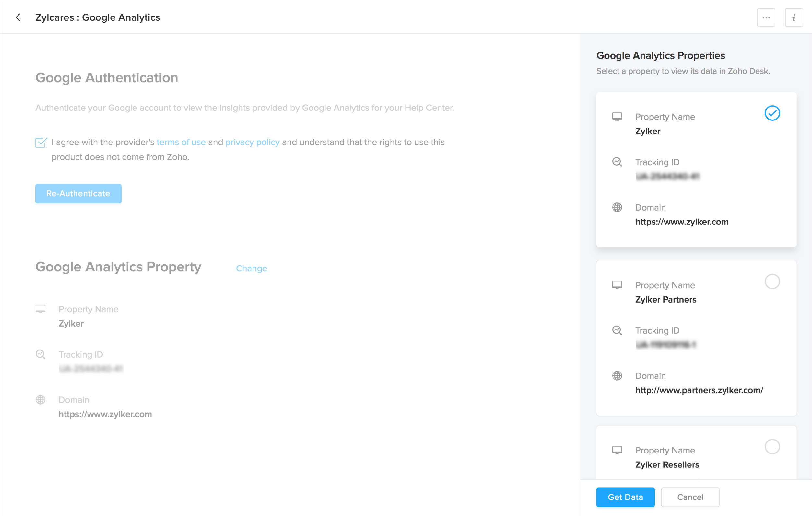Select the Zylker Partners radio button
Image resolution: width=812 pixels, height=516 pixels.
coord(772,281)
